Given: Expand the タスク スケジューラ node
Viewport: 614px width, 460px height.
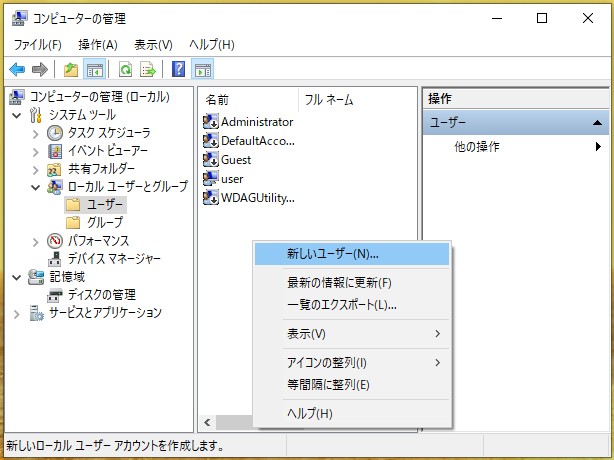Looking at the screenshot, I should tap(36, 134).
